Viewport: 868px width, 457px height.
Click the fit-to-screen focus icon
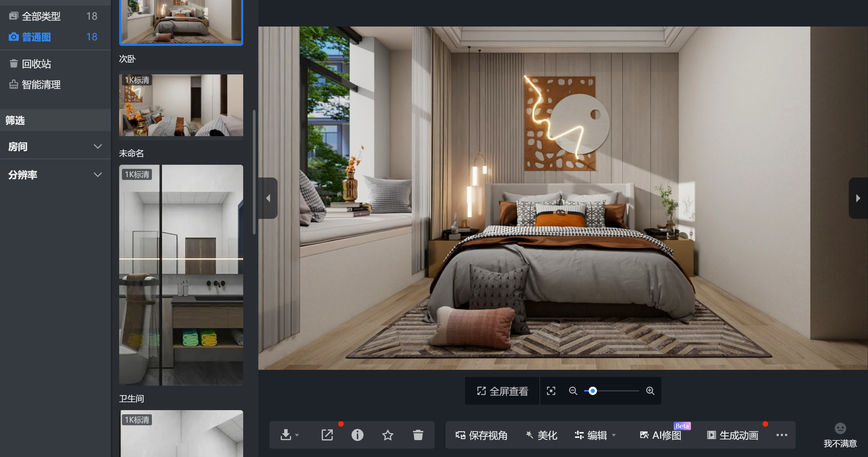[551, 391]
